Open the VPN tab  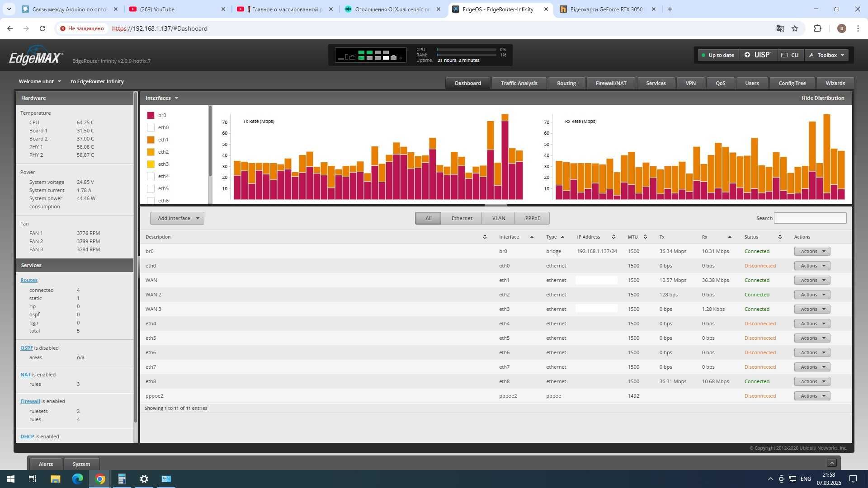[690, 83]
